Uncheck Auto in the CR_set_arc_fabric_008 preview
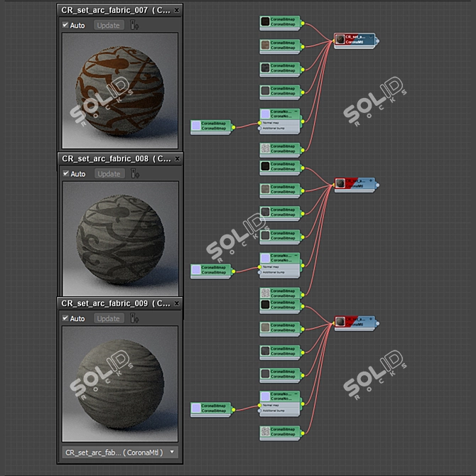476x476 pixels. click(66, 173)
